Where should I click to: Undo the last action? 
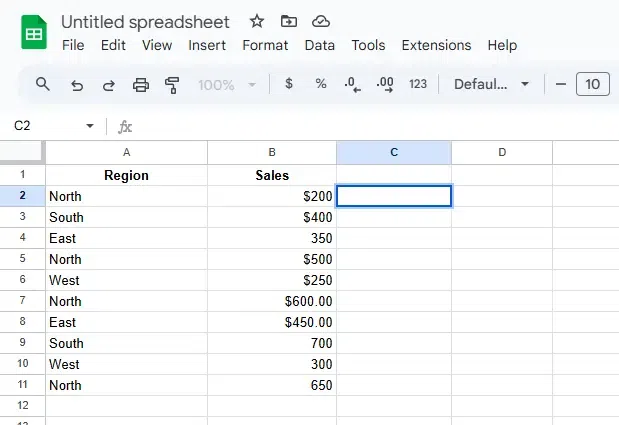pyautogui.click(x=76, y=84)
